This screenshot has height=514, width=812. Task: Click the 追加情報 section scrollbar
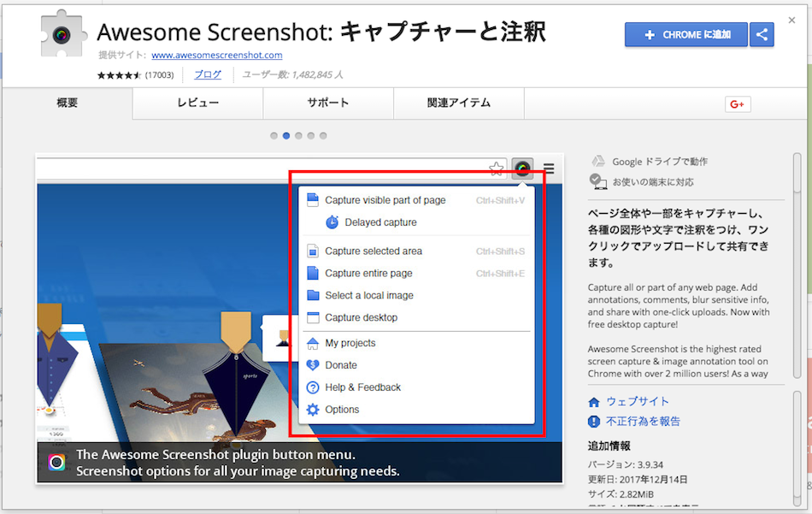point(797,448)
